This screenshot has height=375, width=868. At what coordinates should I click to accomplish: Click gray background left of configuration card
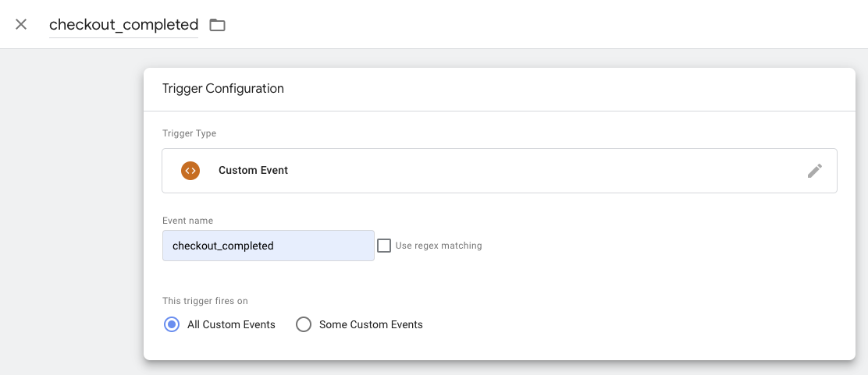[72, 210]
